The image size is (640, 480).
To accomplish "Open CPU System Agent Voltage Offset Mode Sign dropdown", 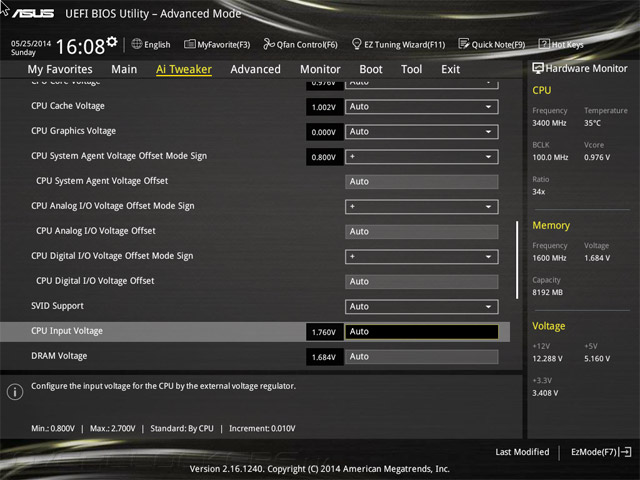I will [x=422, y=157].
